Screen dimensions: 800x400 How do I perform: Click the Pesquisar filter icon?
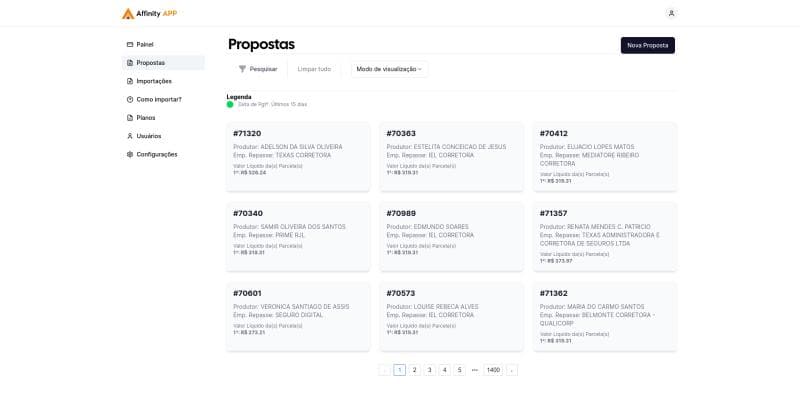tap(242, 69)
